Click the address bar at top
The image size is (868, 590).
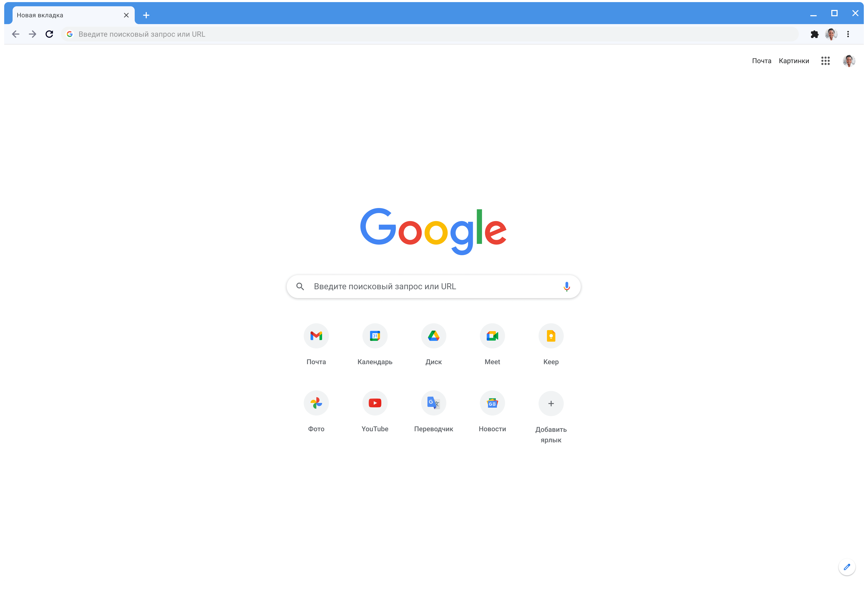(x=434, y=34)
